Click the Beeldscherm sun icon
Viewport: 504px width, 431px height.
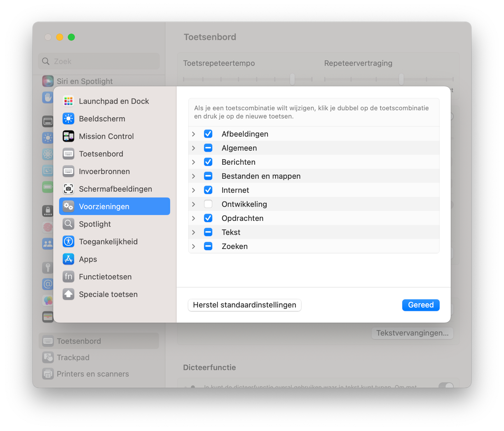68,119
